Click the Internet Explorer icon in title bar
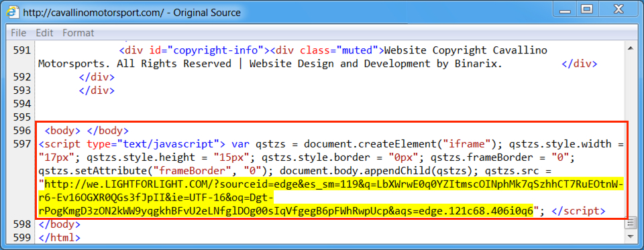Viewport: 644px width, 250px height. pyautogui.click(x=13, y=12)
